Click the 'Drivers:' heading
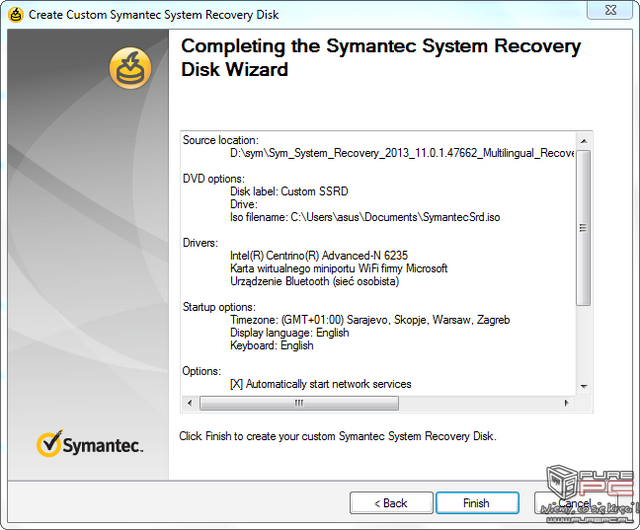Viewport: 640px width, 530px height. 200,243
